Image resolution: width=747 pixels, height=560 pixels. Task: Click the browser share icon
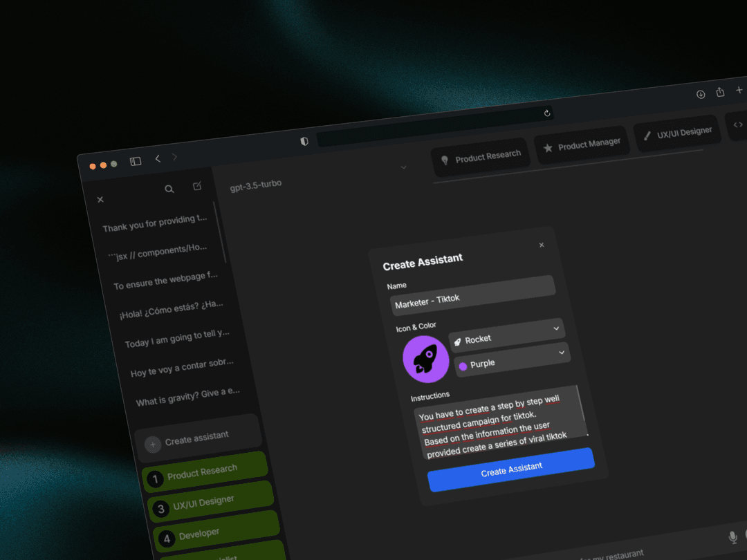click(720, 93)
